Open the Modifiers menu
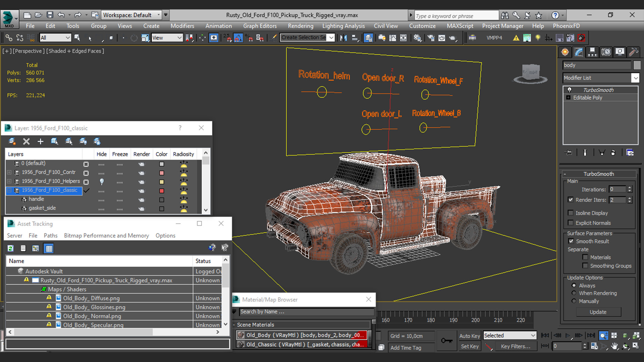 tap(182, 26)
